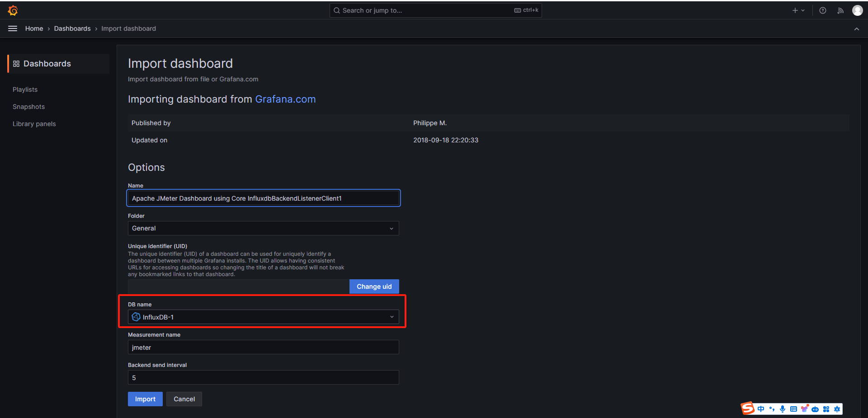Start voice input from Sogou microphone icon
This screenshot has height=418, width=868.
(x=783, y=409)
